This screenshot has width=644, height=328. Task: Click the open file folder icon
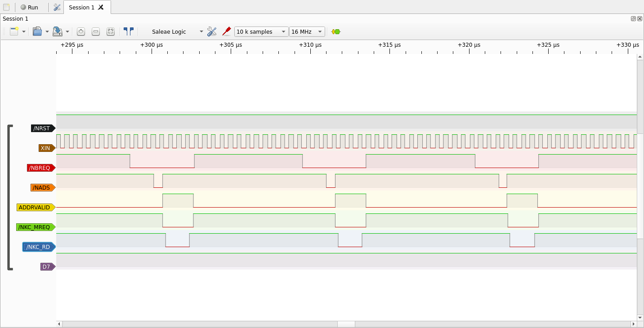(37, 31)
